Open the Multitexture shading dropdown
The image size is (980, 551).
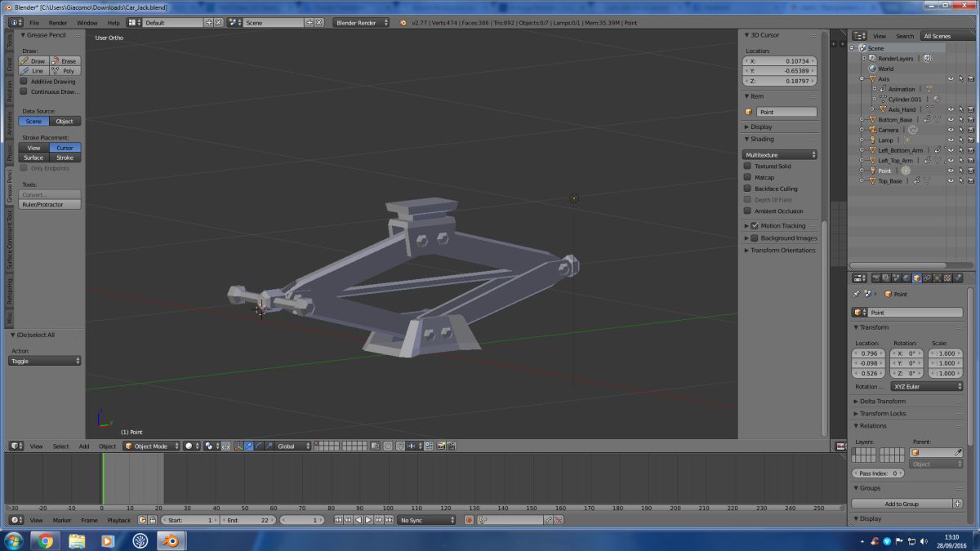pyautogui.click(x=780, y=154)
